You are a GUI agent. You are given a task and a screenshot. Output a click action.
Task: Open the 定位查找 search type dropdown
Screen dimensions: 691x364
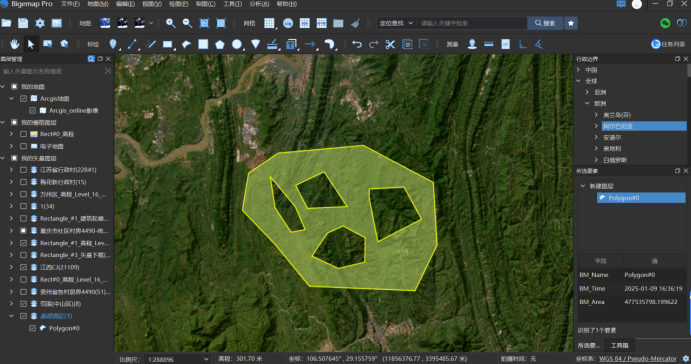(x=396, y=23)
